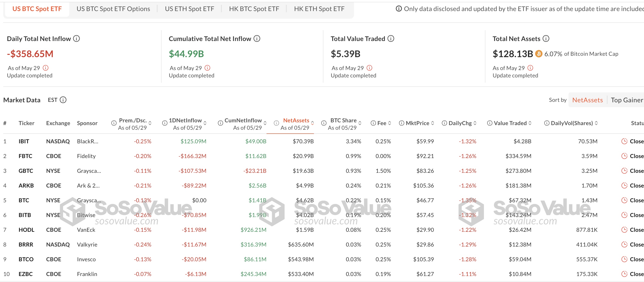
Task: Sort table by 1DNetInflow arrows
Action: (x=205, y=123)
